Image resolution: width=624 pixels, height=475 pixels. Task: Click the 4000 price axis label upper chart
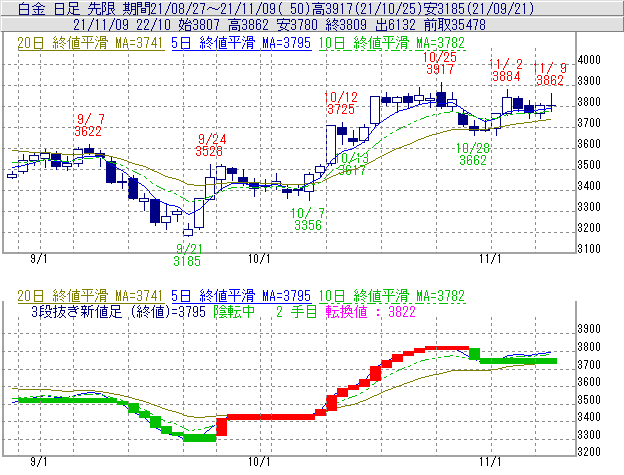tap(589, 60)
